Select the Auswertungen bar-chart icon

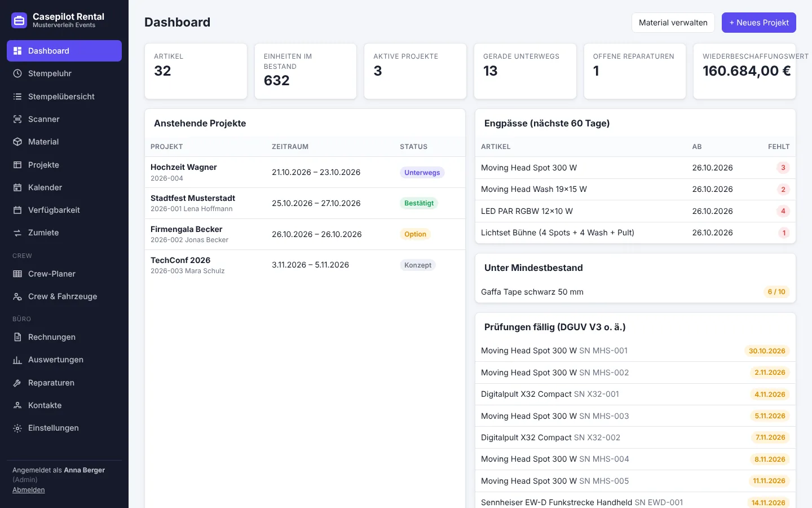pyautogui.click(x=17, y=360)
